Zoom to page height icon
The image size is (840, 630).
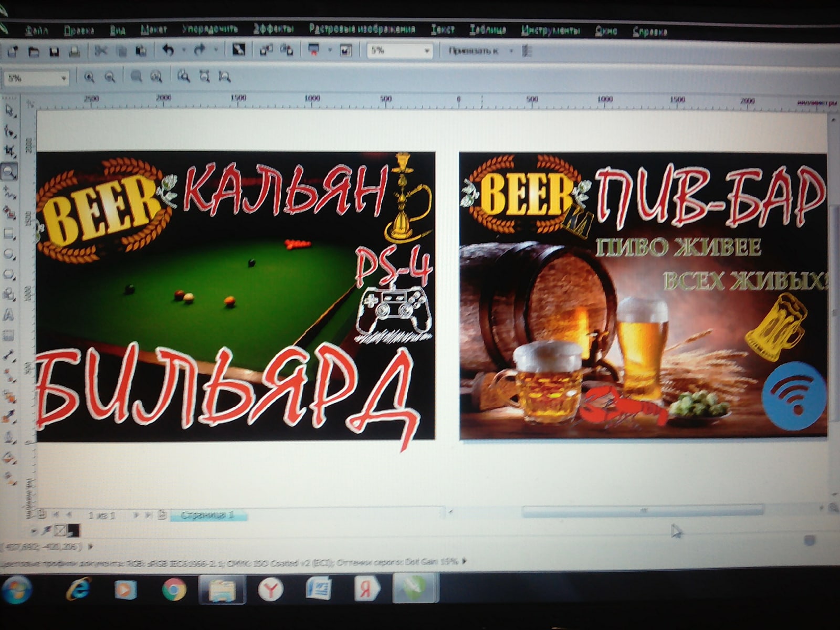pos(225,77)
